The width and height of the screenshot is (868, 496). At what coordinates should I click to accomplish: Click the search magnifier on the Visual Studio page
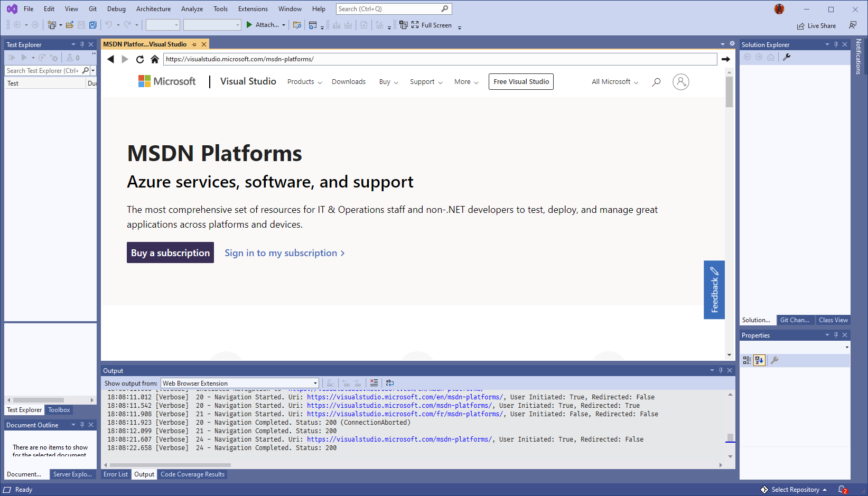click(656, 82)
